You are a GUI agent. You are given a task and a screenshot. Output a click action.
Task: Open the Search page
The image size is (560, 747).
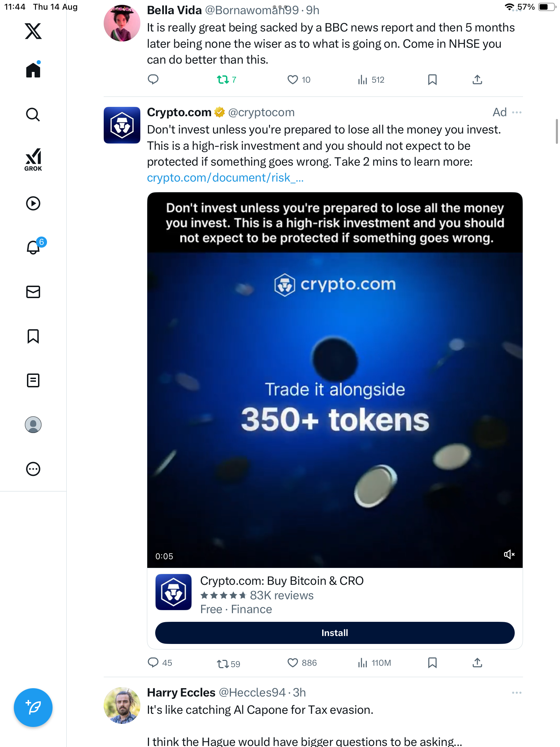click(x=33, y=114)
